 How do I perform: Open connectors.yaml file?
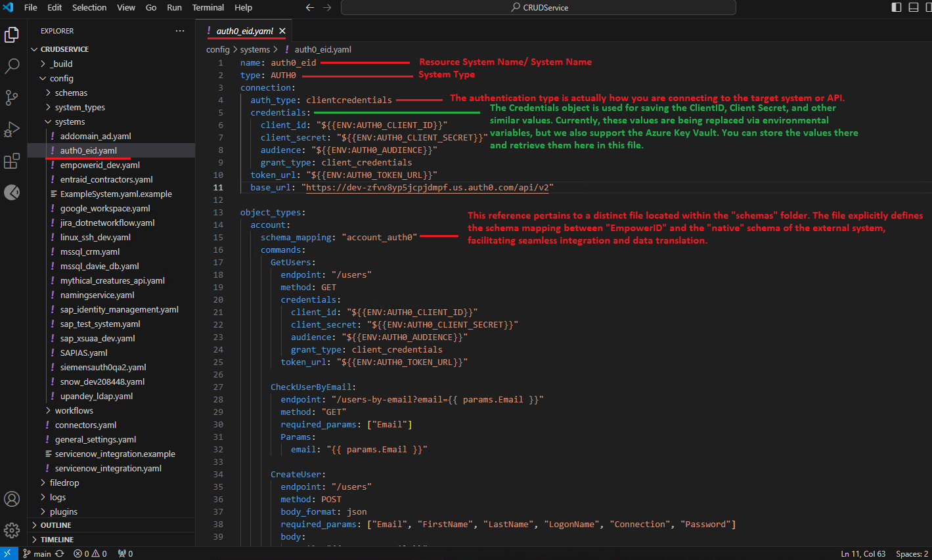[112, 425]
